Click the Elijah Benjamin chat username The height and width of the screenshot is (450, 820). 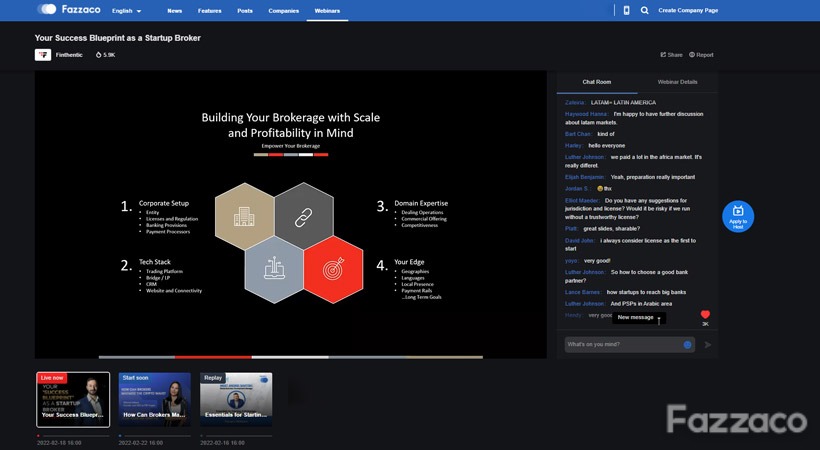585,177
